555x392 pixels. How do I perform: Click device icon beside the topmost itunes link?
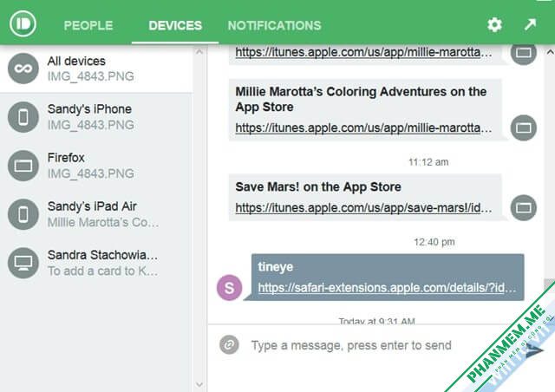[524, 53]
